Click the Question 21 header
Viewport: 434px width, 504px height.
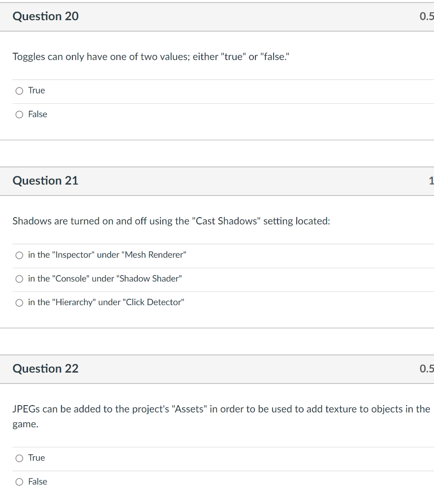point(45,181)
